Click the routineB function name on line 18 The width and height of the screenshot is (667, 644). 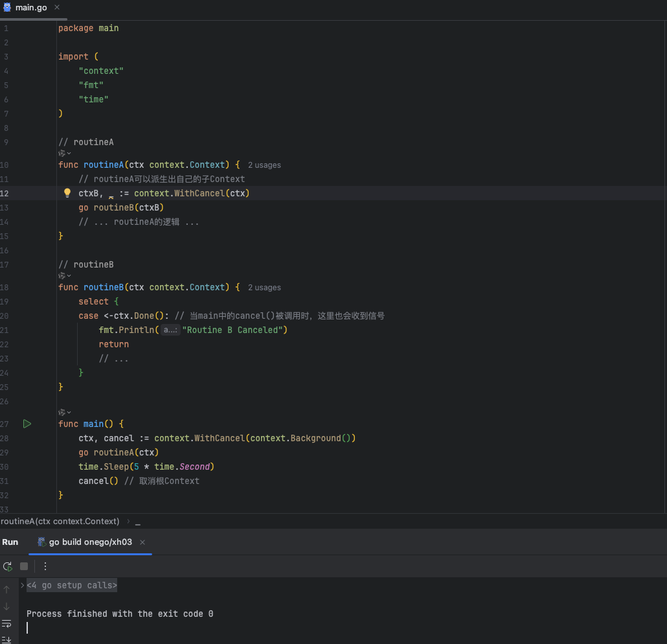104,287
